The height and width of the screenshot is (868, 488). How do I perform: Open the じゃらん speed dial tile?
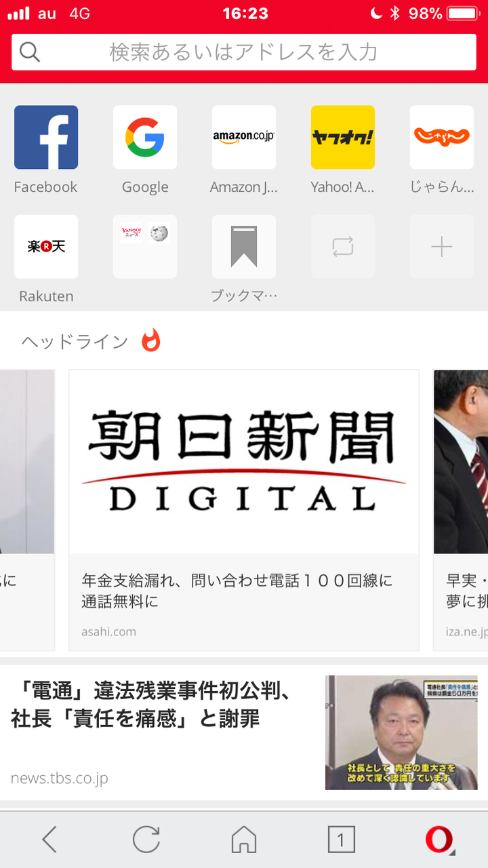point(442,137)
